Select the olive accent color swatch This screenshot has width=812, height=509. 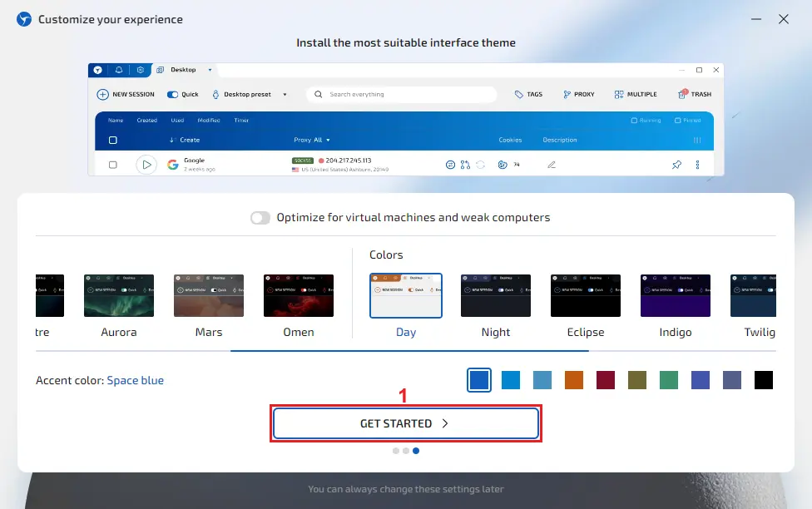[637, 380]
